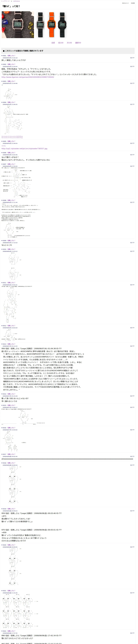Viewport: 138px width, 644px height.
Task: Click the 414コメント count text
Action: pos(125,3)
